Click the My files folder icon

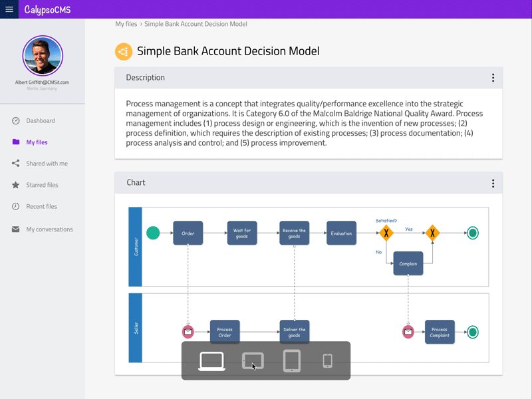(x=15, y=142)
